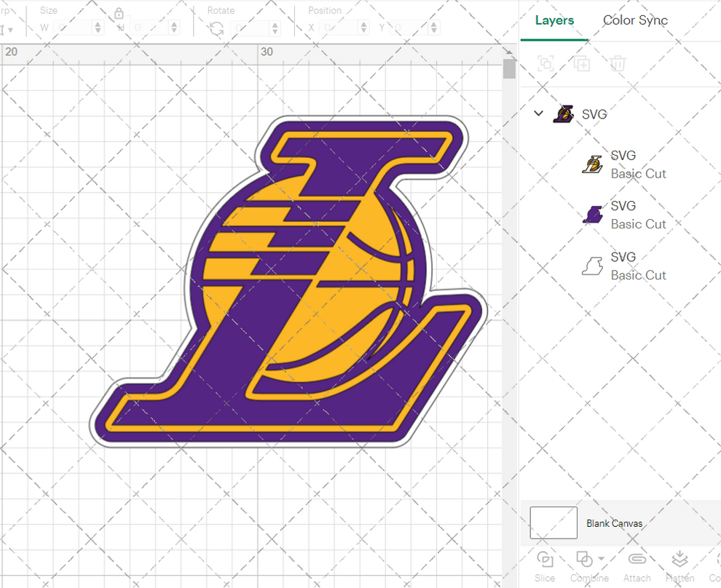Screen dimensions: 721x588
Task: Click the duplicate layer icon
Action: pyautogui.click(x=582, y=63)
